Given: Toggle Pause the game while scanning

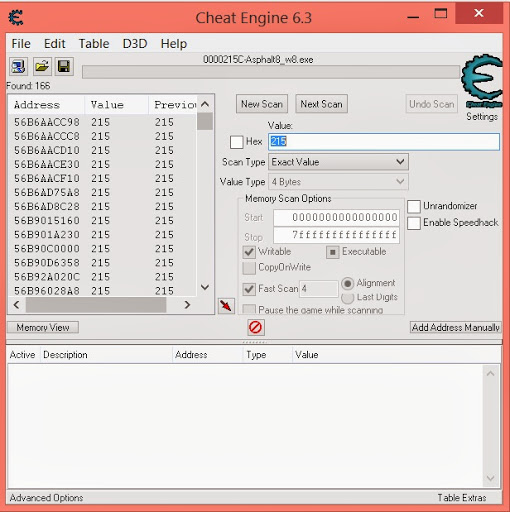Looking at the screenshot, I should (249, 310).
